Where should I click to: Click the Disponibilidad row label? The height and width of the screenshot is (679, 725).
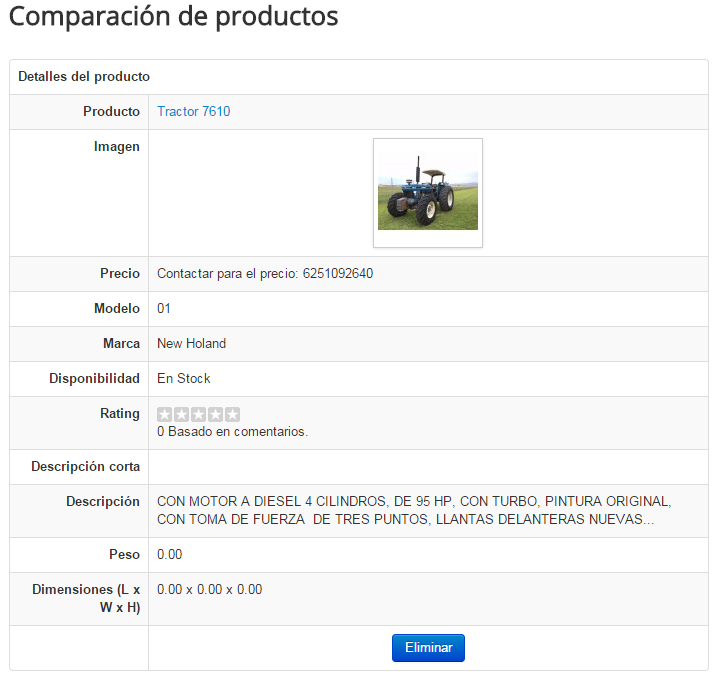[x=94, y=379]
